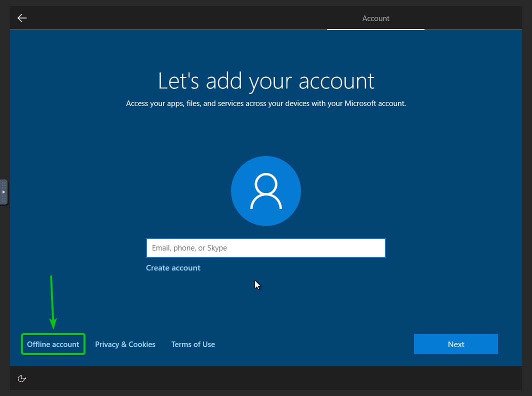
Task: Open Privacy & Cookies link
Action: click(125, 344)
